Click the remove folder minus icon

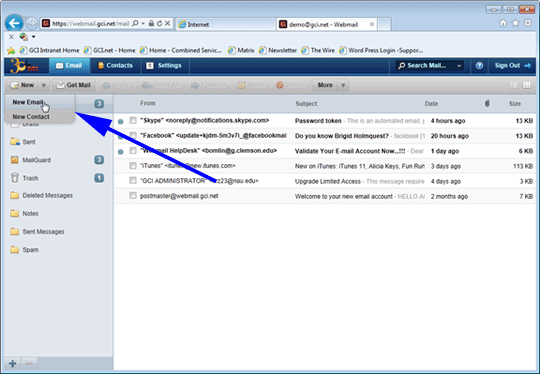[30, 363]
